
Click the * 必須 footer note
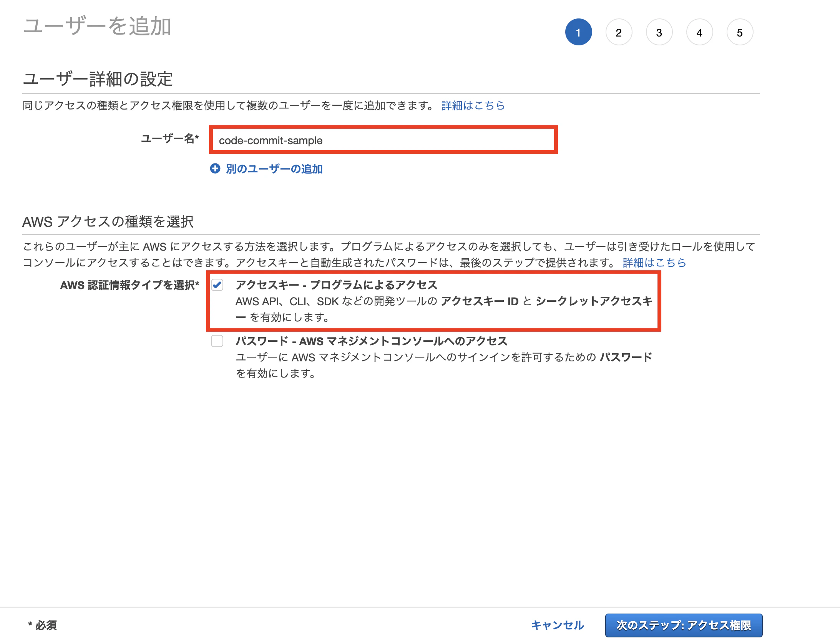[42, 625]
